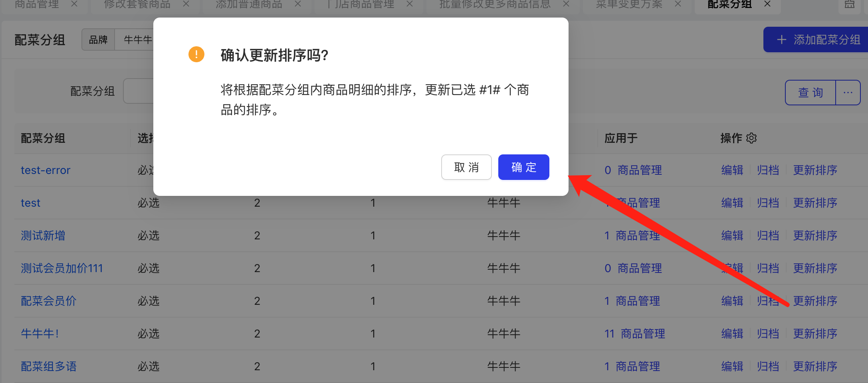Click 更新排序 for 配菜会员价 row
868x383 pixels.
(x=815, y=301)
